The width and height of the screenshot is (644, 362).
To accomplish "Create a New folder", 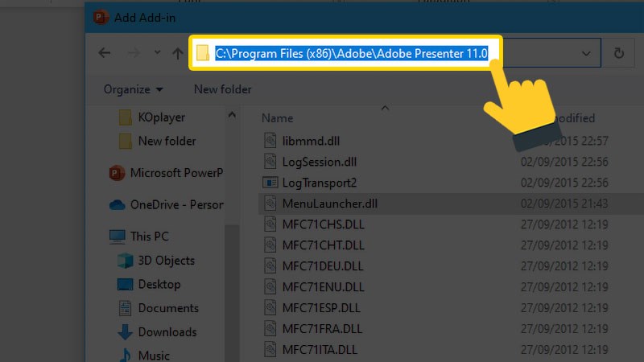I will [223, 89].
